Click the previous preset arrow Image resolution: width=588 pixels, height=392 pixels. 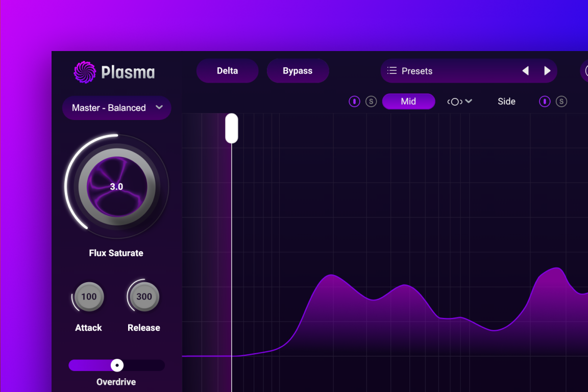tap(526, 71)
